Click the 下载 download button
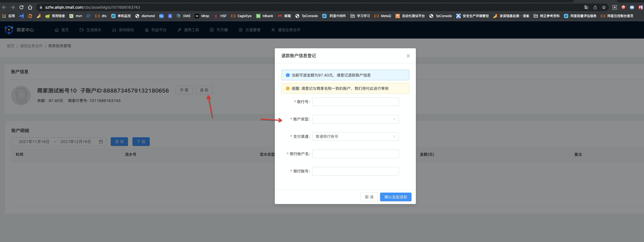 (141, 142)
